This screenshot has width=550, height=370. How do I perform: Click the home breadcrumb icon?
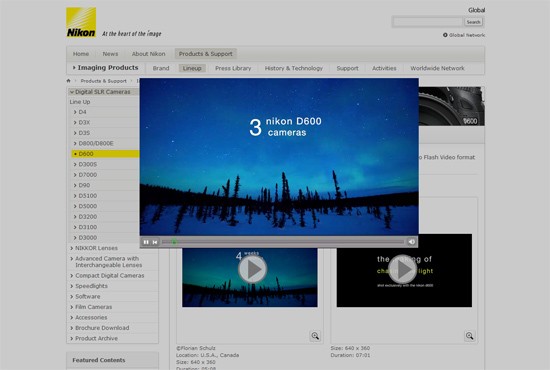(68, 81)
